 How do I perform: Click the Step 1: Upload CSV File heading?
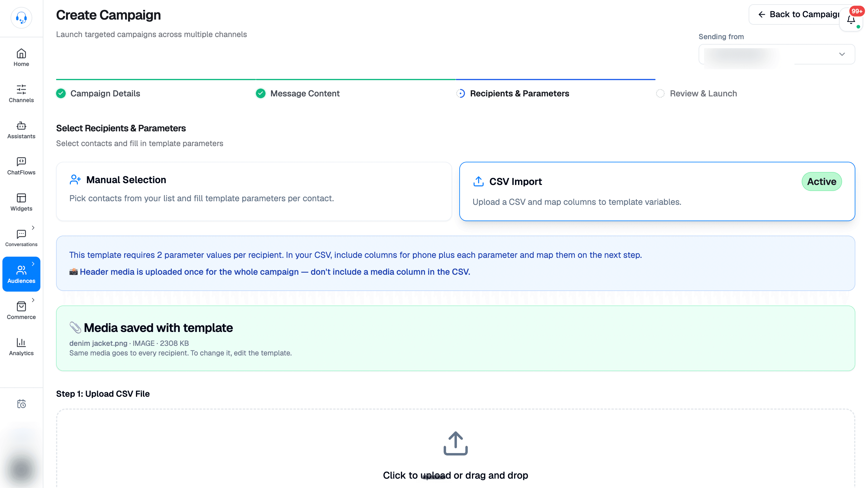tap(103, 394)
